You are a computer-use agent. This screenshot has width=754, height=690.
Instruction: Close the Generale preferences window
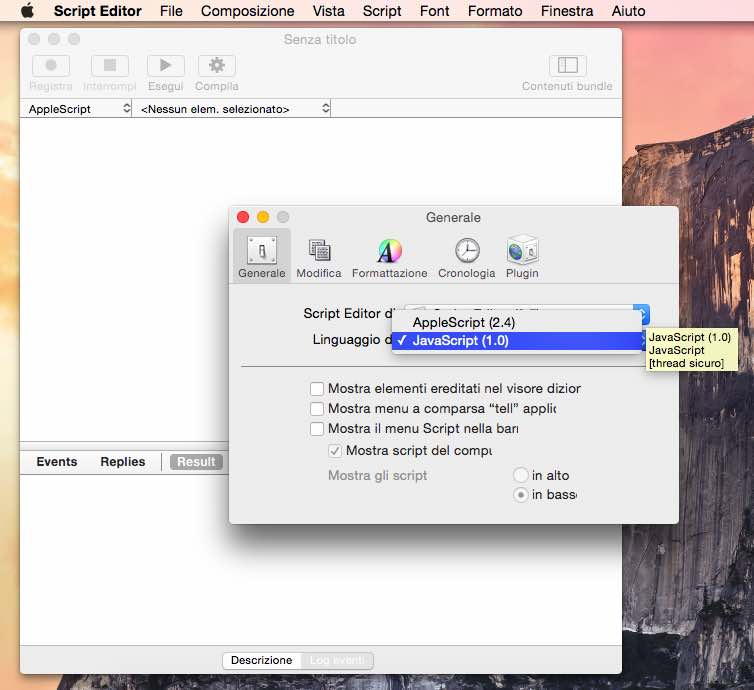(243, 217)
